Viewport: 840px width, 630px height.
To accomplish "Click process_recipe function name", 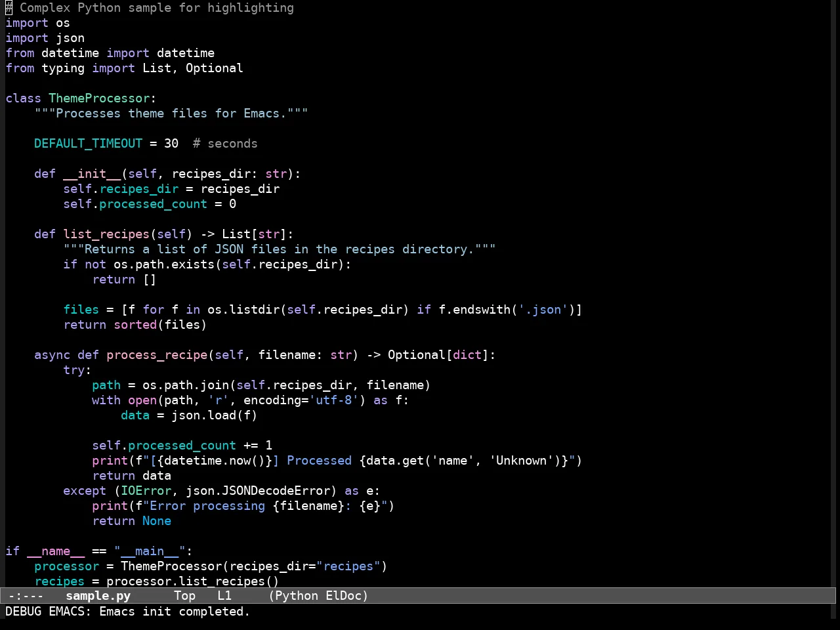I will (157, 355).
